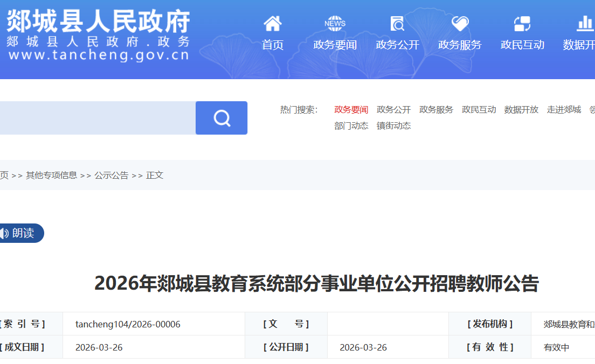Go to 公示公告 in the breadcrumb
Image resolution: width=595 pixels, height=364 pixels.
point(111,176)
